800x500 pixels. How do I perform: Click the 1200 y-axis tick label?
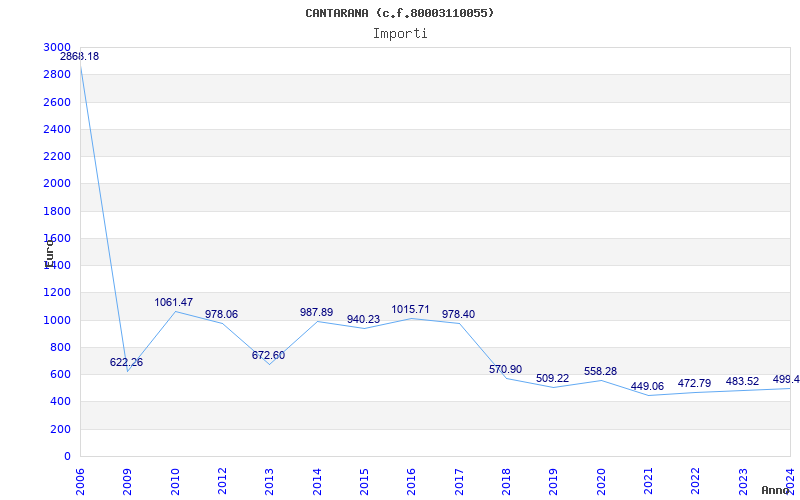click(x=57, y=293)
